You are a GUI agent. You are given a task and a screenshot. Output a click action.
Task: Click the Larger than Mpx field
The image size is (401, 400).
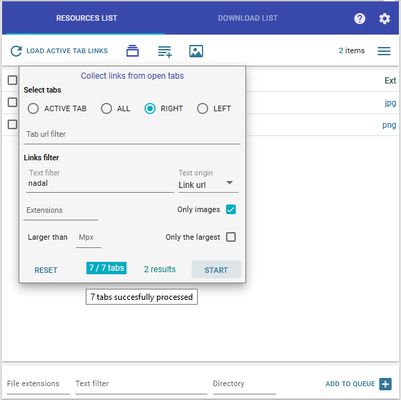click(x=88, y=238)
